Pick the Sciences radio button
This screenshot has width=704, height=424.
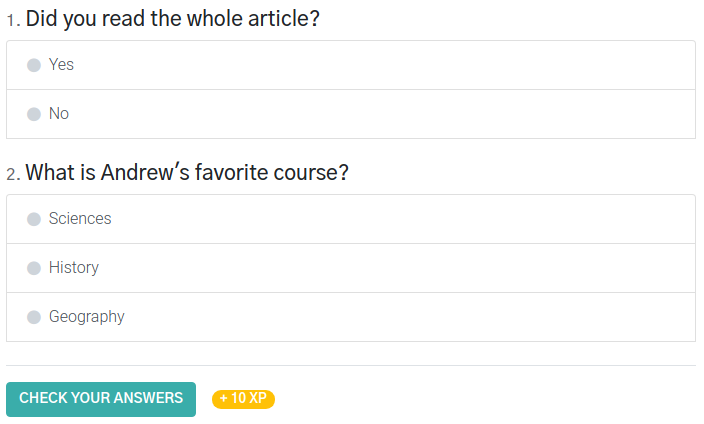coord(34,219)
